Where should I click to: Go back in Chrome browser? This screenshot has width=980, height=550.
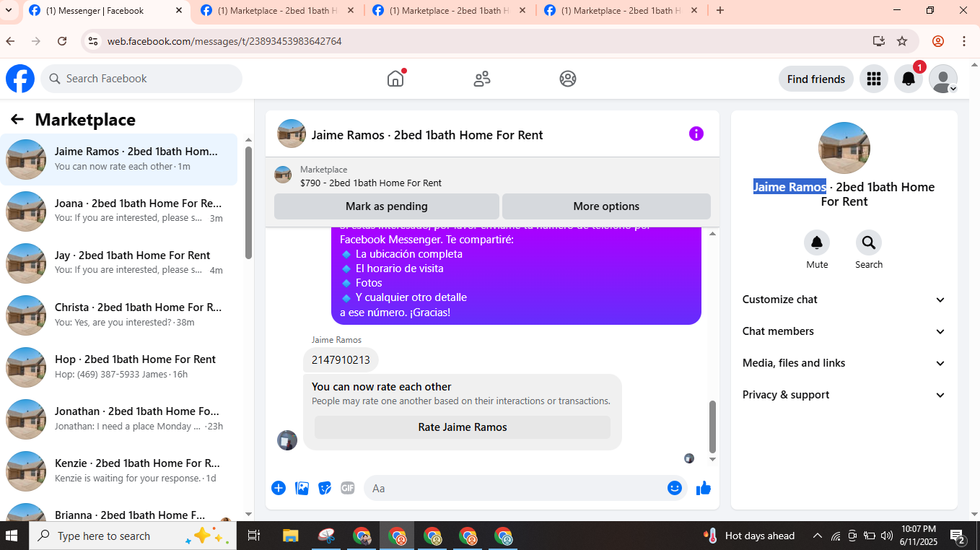pyautogui.click(x=11, y=41)
